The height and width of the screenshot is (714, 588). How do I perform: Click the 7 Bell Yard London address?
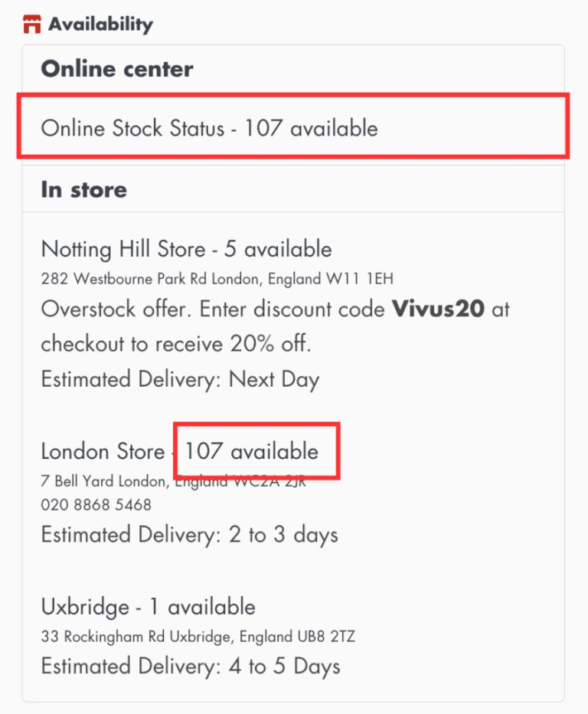click(x=173, y=482)
